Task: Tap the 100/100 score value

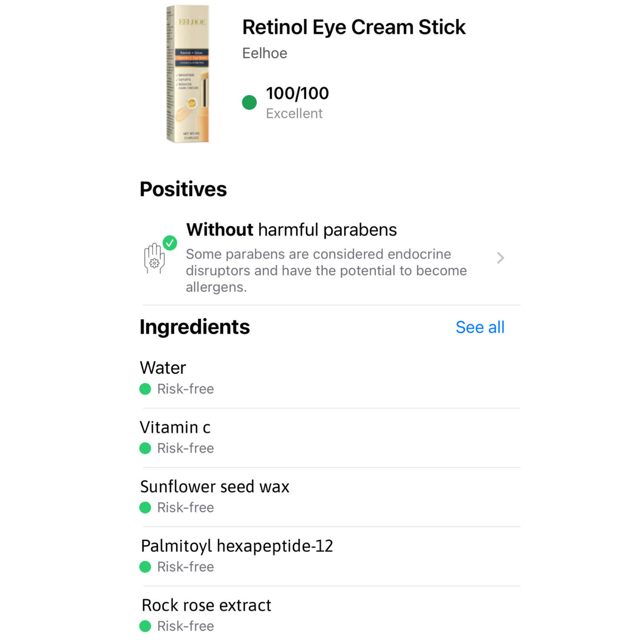Action: click(x=297, y=94)
